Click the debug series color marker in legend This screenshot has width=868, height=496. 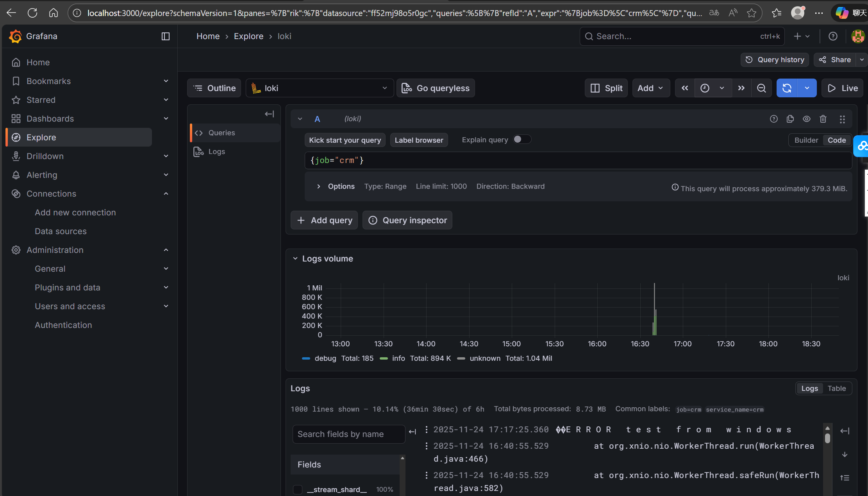306,358
